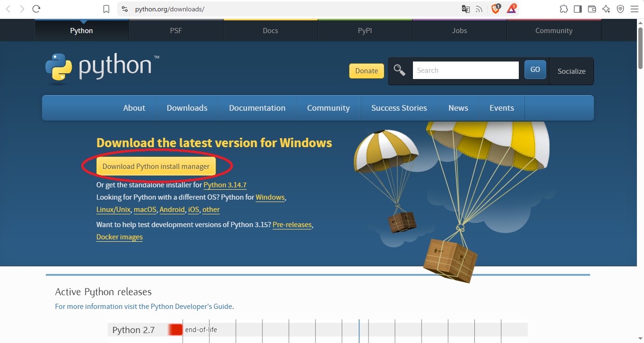Open the Events navigation menu
644x343 pixels.
(x=502, y=108)
